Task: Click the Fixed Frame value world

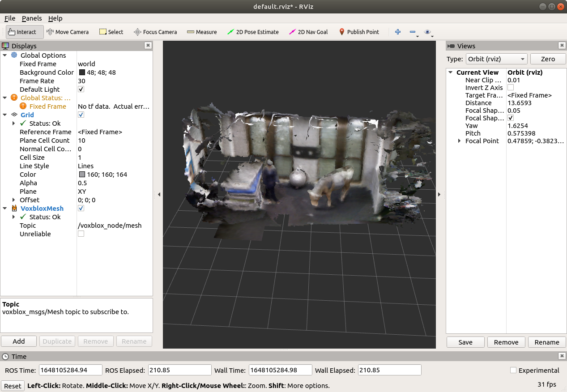Action: pyautogui.click(x=86, y=64)
